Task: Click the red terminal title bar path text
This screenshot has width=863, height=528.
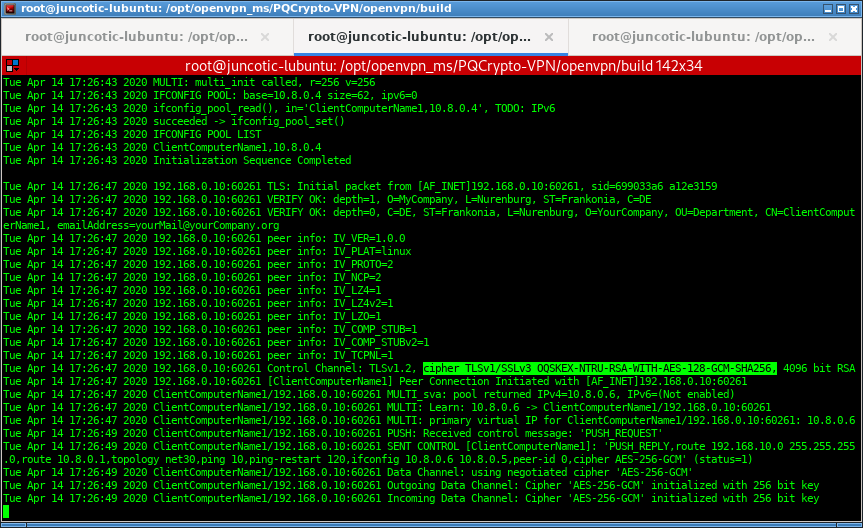Action: 444,66
